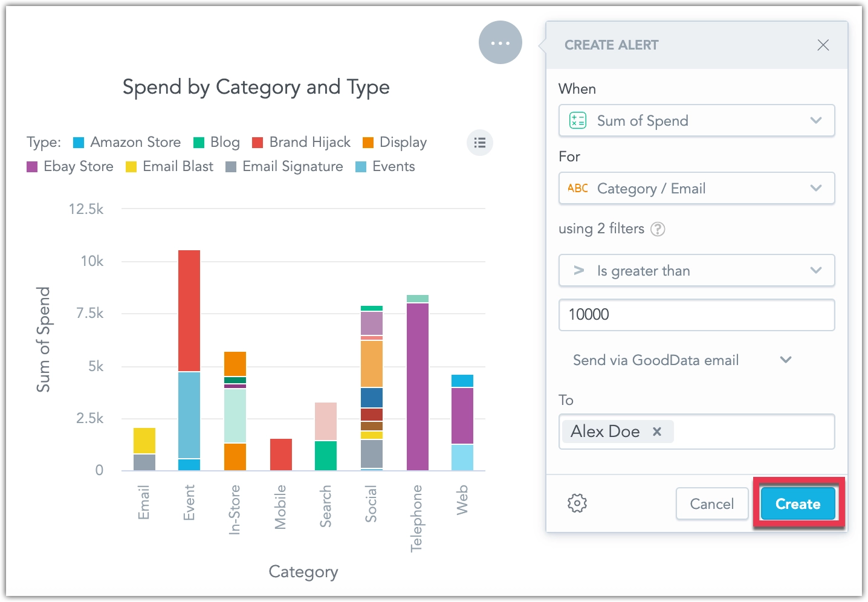Click the Create button

tap(798, 503)
